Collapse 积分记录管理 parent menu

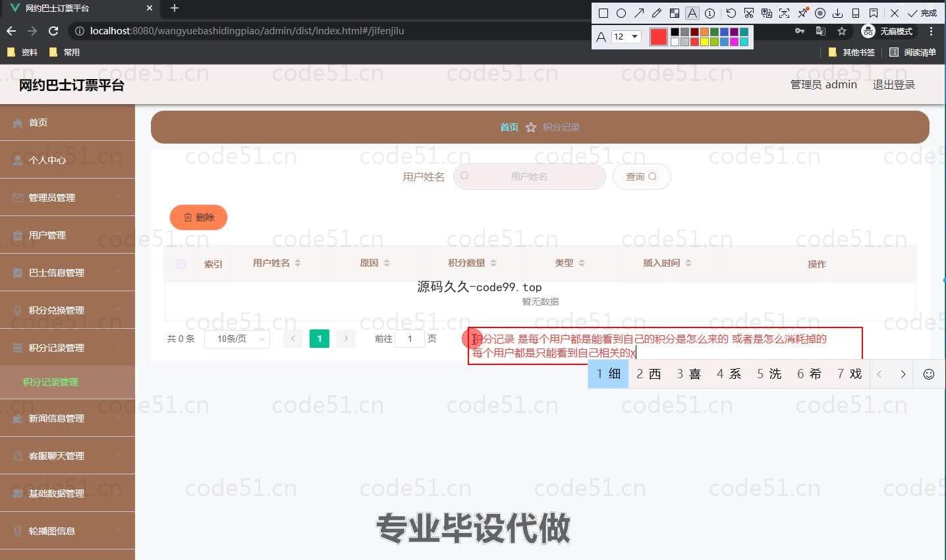[x=67, y=348]
